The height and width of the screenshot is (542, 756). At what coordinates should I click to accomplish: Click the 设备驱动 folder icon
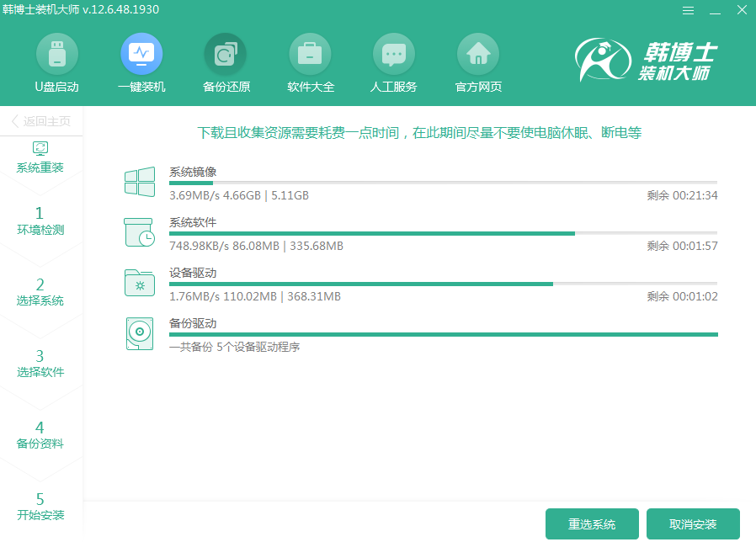[139, 283]
